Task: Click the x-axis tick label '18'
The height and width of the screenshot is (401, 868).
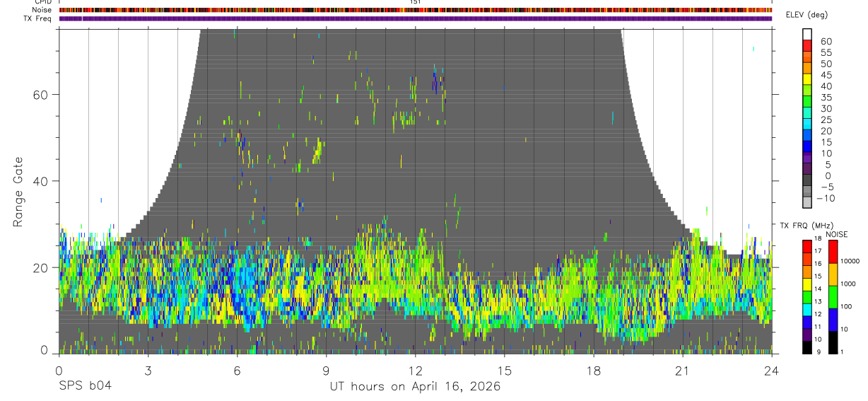Action: 593,371
